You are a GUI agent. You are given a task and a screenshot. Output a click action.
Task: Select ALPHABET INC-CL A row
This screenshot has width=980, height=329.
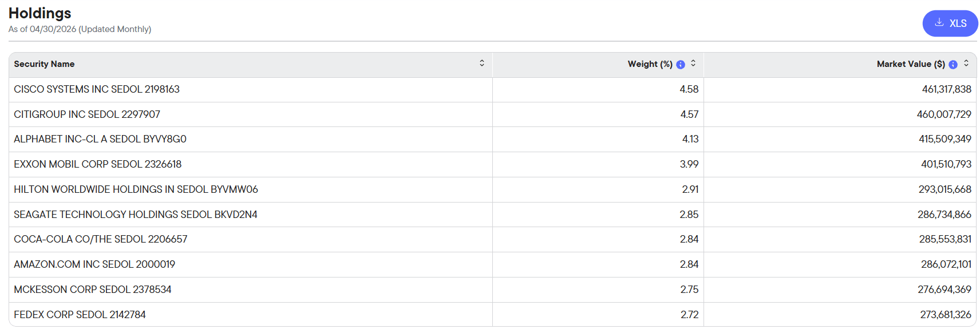[492, 140]
